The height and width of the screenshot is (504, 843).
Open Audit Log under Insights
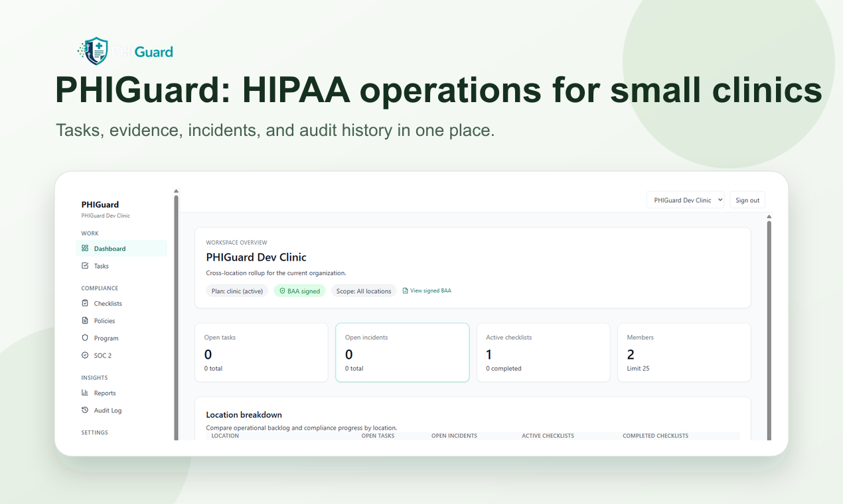click(121, 410)
